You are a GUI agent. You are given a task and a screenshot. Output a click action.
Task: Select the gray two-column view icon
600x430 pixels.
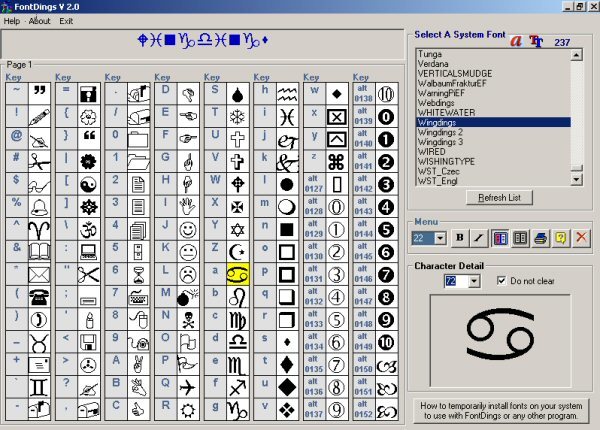pyautogui.click(x=520, y=238)
